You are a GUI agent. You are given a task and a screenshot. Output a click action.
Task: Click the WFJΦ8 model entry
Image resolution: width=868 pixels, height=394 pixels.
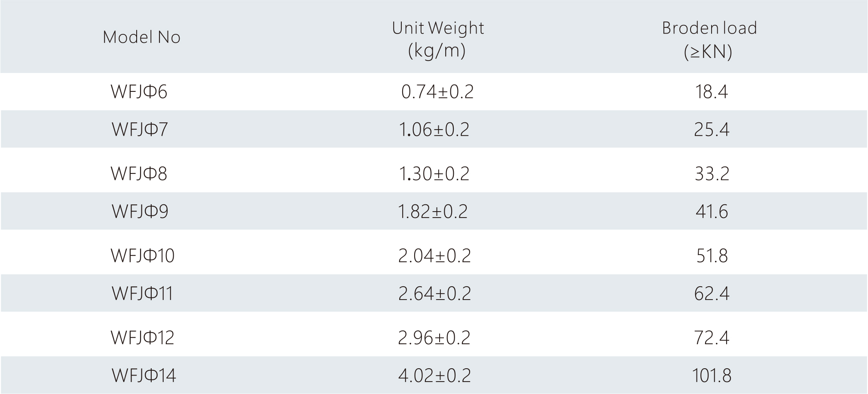coord(139,174)
